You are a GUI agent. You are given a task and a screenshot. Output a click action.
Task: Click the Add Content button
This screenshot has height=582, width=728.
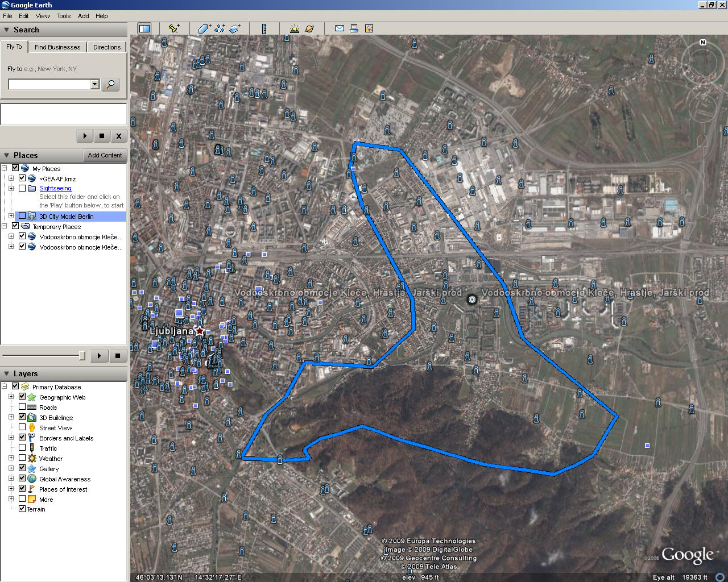pos(105,155)
